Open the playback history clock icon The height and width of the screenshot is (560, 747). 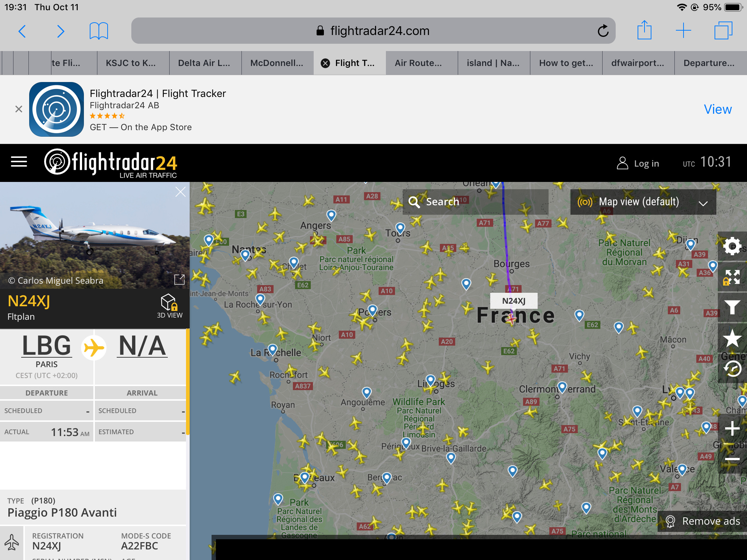point(732,369)
